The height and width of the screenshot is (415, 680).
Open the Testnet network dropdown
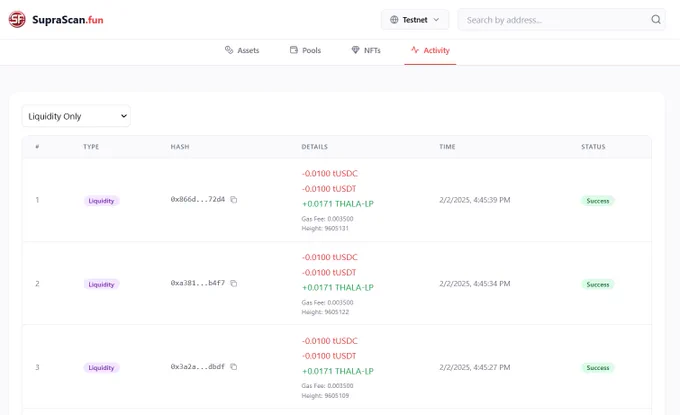[x=415, y=20]
